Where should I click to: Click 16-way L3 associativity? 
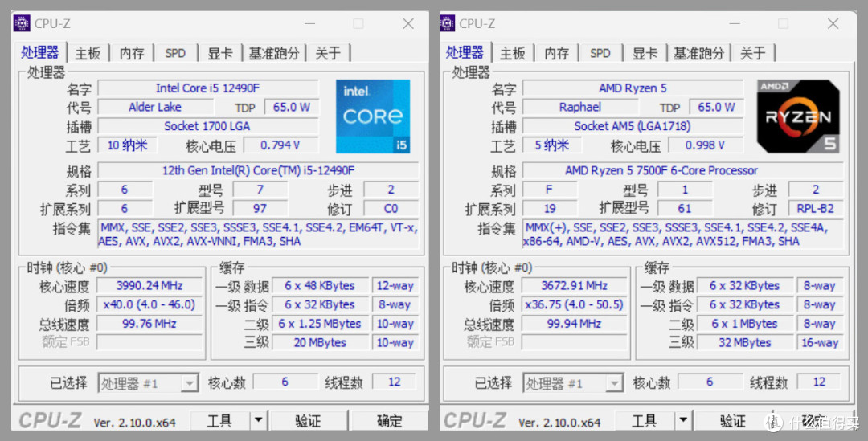[x=820, y=342]
